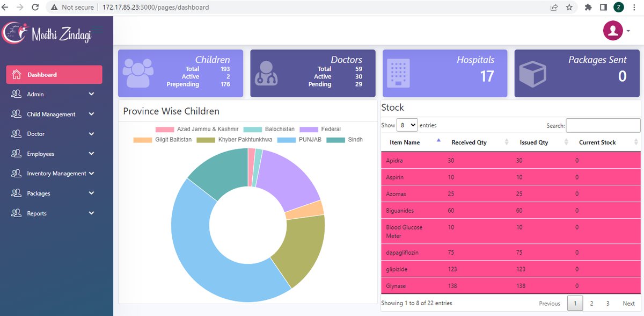The width and height of the screenshot is (644, 316).
Task: Click the Doctor users icon in sidebar
Action: point(17,134)
